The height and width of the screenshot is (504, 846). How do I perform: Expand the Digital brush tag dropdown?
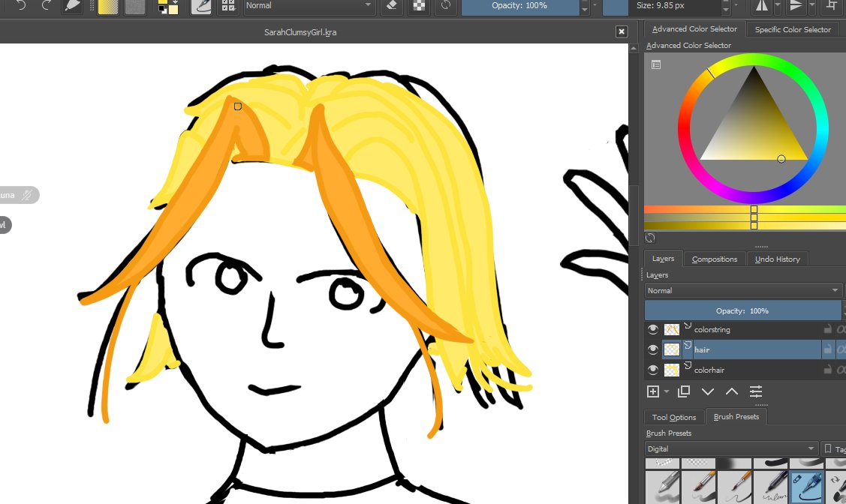click(731, 448)
